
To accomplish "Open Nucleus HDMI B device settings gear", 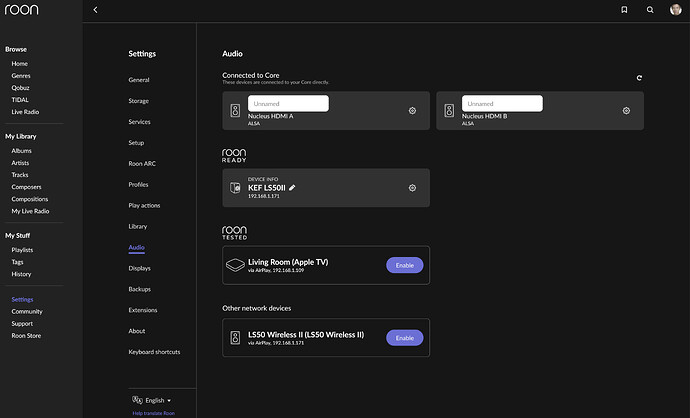I will (x=626, y=110).
